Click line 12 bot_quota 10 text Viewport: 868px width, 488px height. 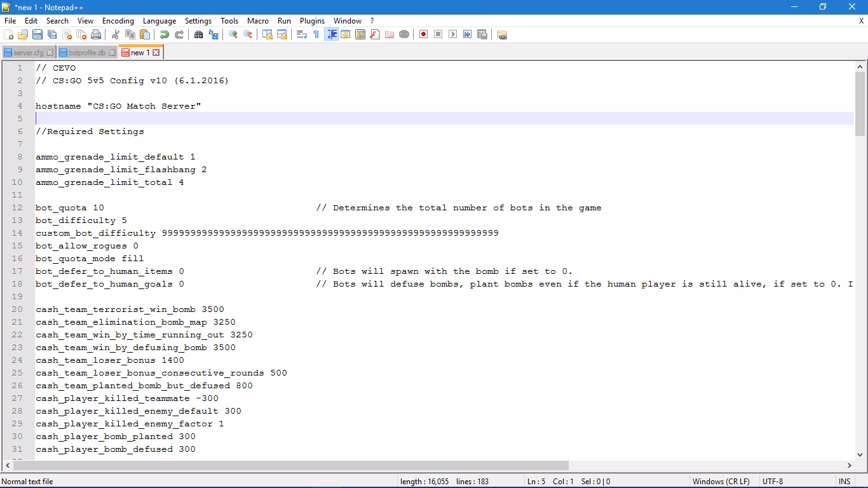[70, 208]
